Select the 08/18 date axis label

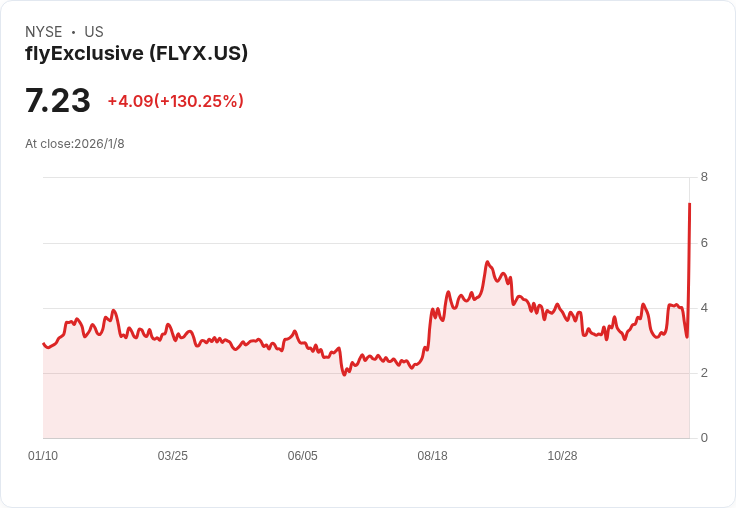433,456
